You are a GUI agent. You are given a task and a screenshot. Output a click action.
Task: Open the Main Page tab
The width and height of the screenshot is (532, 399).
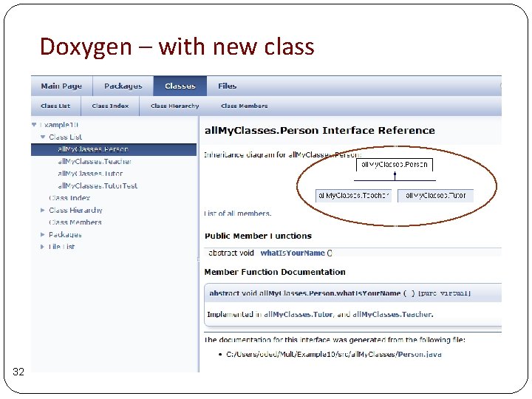coord(61,86)
